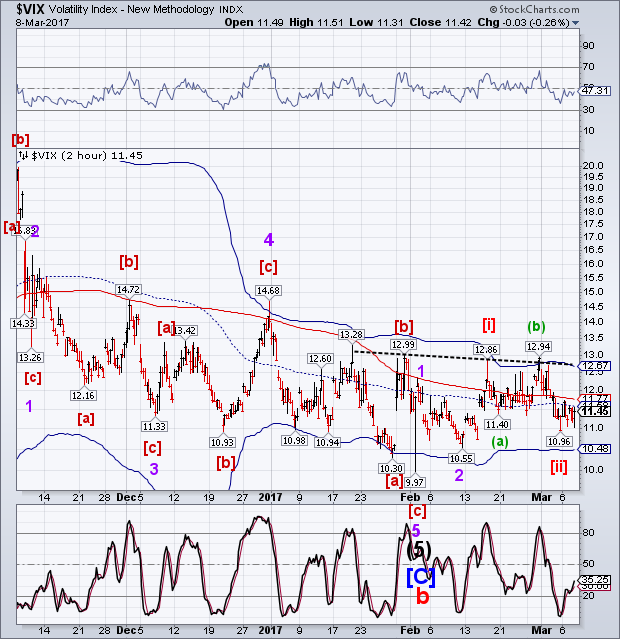Click the $VIX (2 hour) 11.45 legend

pos(81,155)
